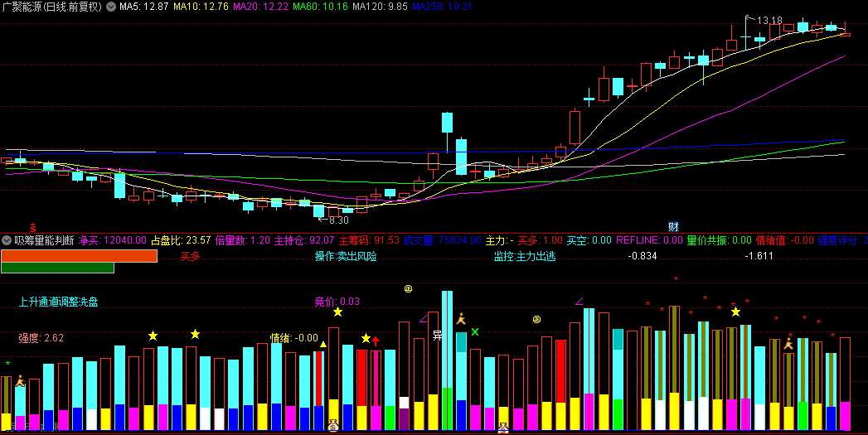Click the running figure icon among red asterisks

788,344
